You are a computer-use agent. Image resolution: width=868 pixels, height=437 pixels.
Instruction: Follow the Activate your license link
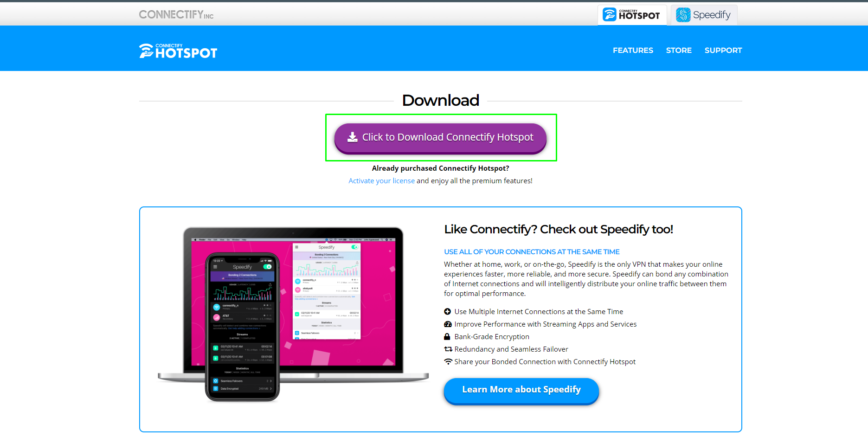coord(381,181)
